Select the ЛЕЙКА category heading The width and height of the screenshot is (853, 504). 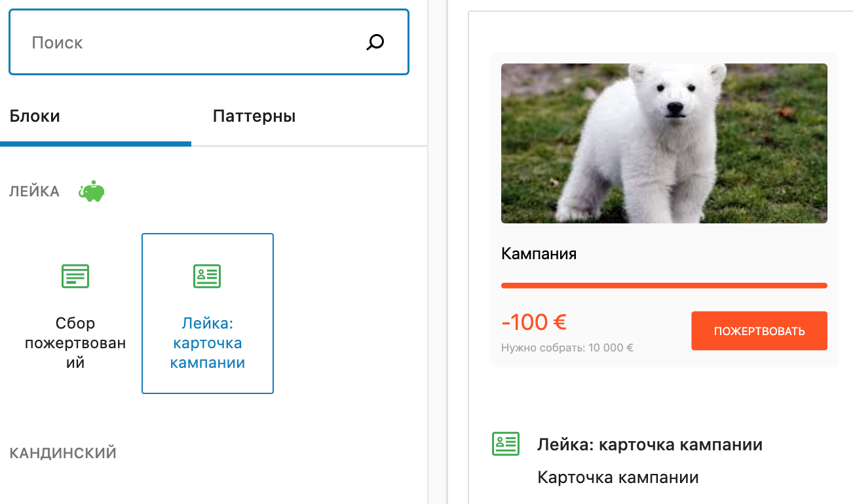click(34, 192)
